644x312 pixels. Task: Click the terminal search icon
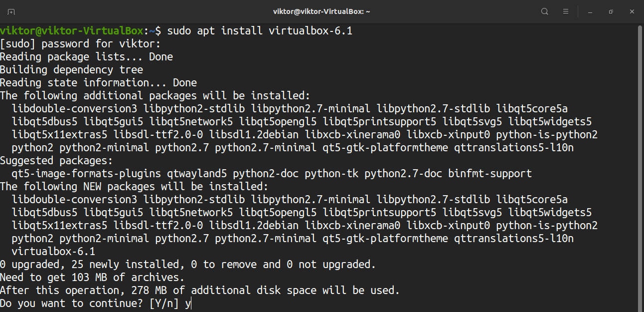(545, 11)
